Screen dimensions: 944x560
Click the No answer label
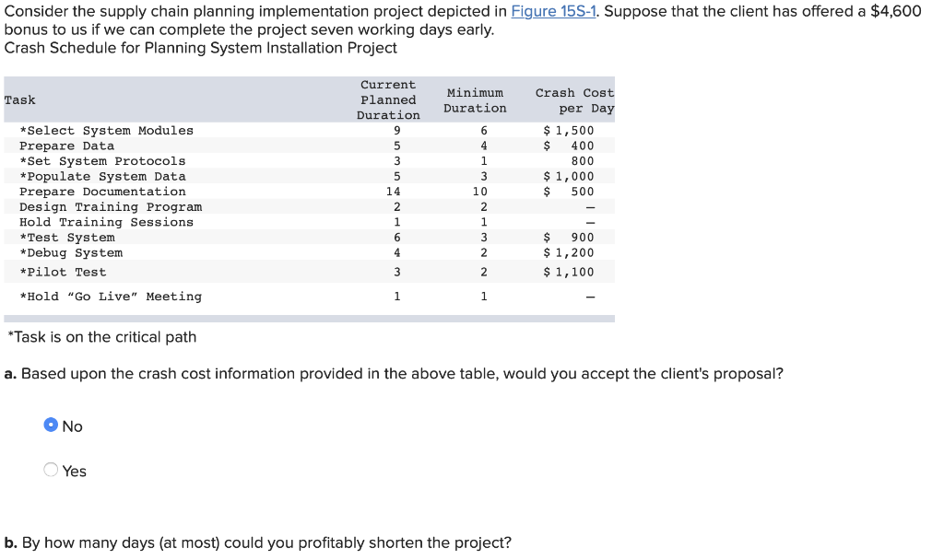(x=72, y=426)
